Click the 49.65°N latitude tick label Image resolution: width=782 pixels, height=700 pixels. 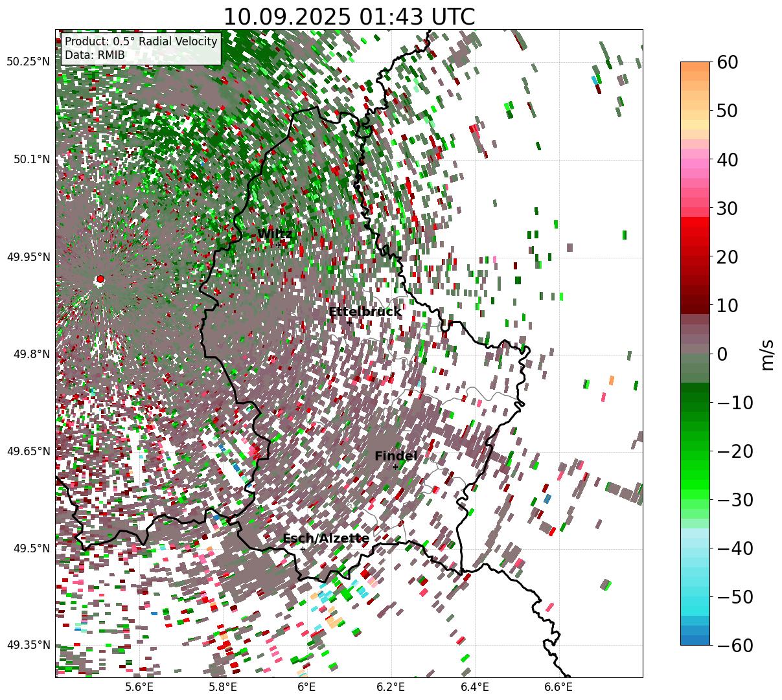click(x=28, y=451)
